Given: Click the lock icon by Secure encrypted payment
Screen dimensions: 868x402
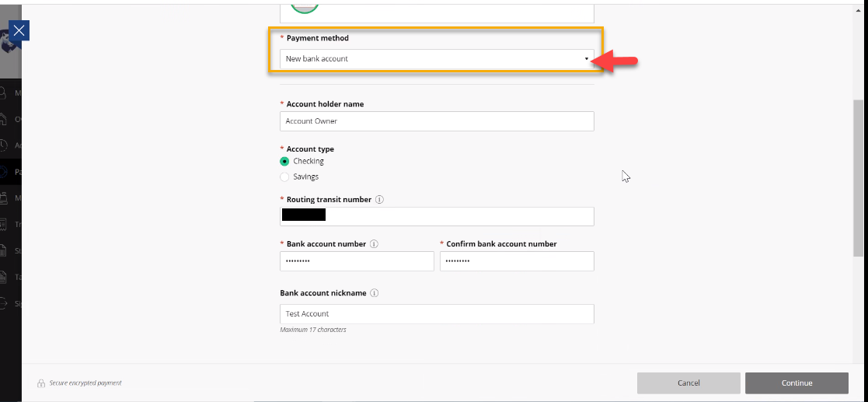Looking at the screenshot, I should [x=41, y=383].
